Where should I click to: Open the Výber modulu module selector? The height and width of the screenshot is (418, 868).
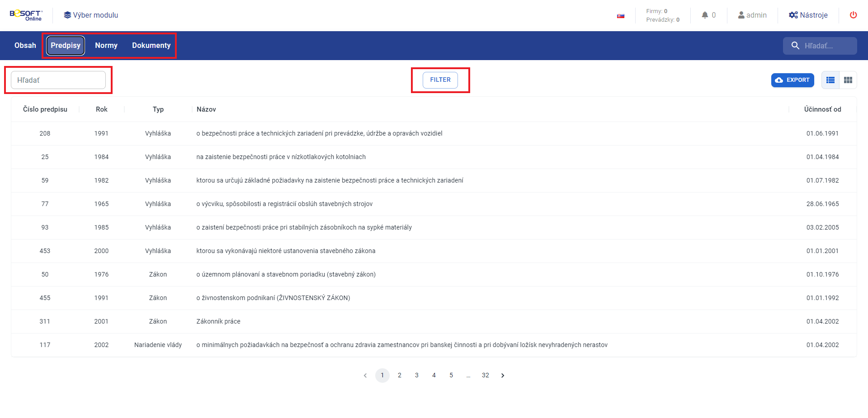91,15
